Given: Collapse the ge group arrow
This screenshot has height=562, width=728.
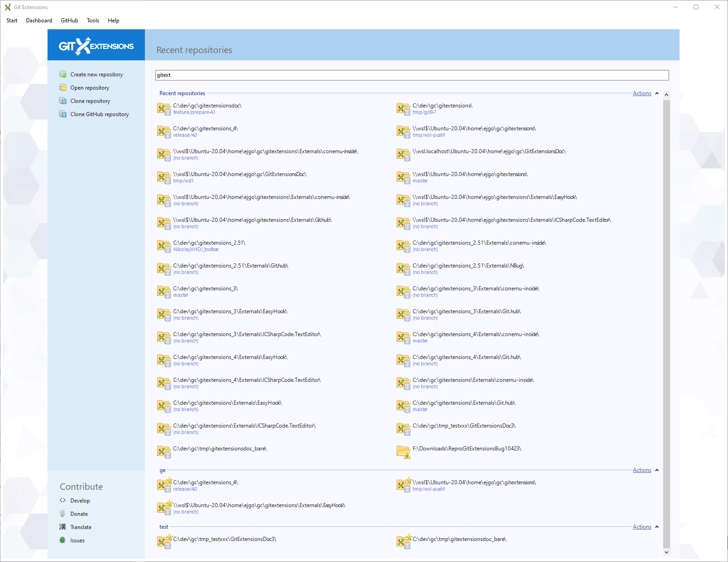Looking at the screenshot, I should coord(657,470).
